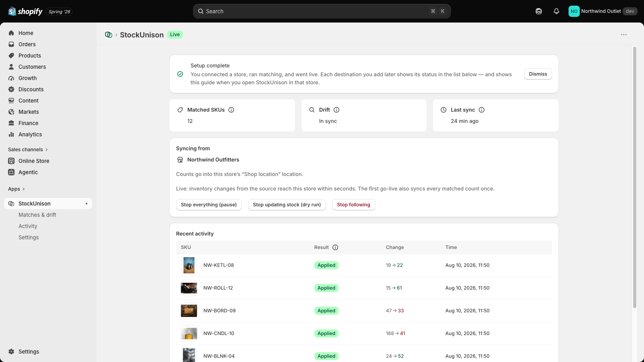644x362 pixels.
Task: Click the Online Store icon
Action: point(11,161)
